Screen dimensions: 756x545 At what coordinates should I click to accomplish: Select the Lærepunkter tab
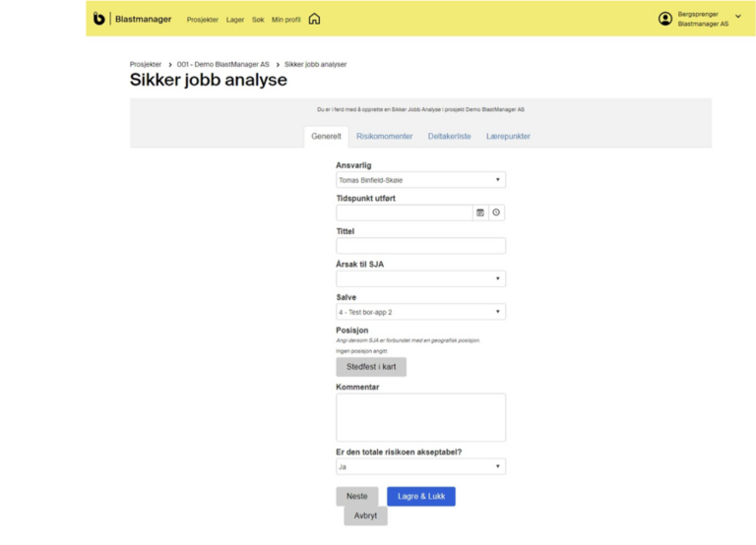pos(508,136)
